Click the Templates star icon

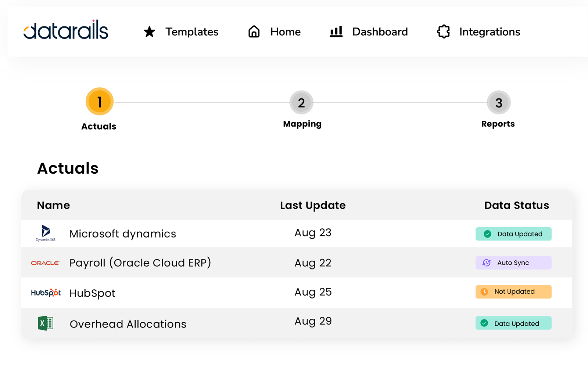150,32
